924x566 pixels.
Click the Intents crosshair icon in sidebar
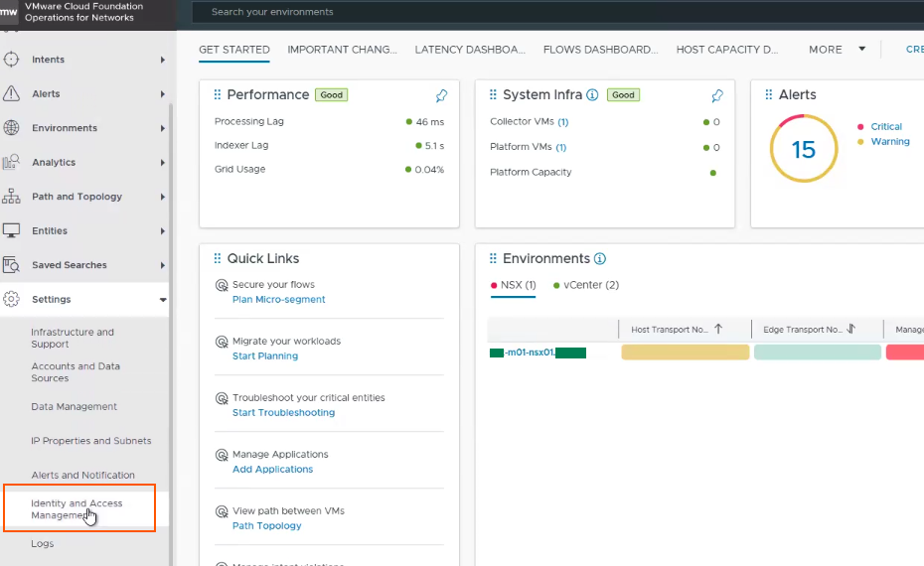tap(11, 60)
